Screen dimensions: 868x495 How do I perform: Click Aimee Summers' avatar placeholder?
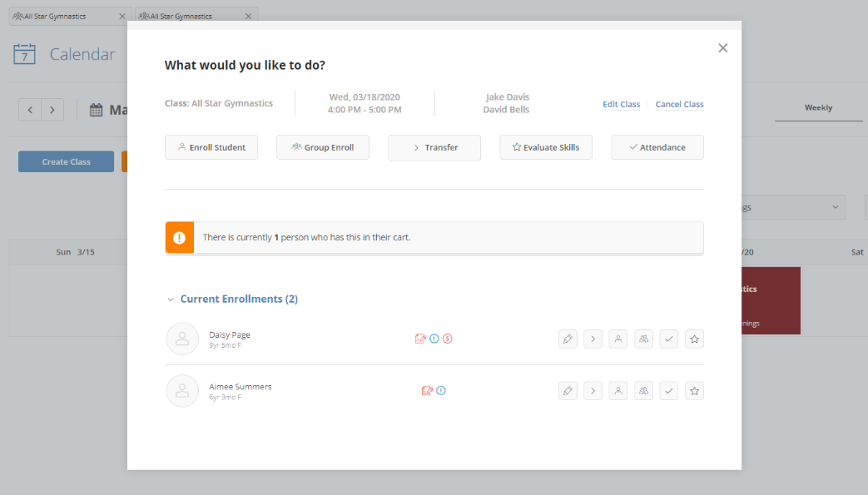[x=182, y=391]
